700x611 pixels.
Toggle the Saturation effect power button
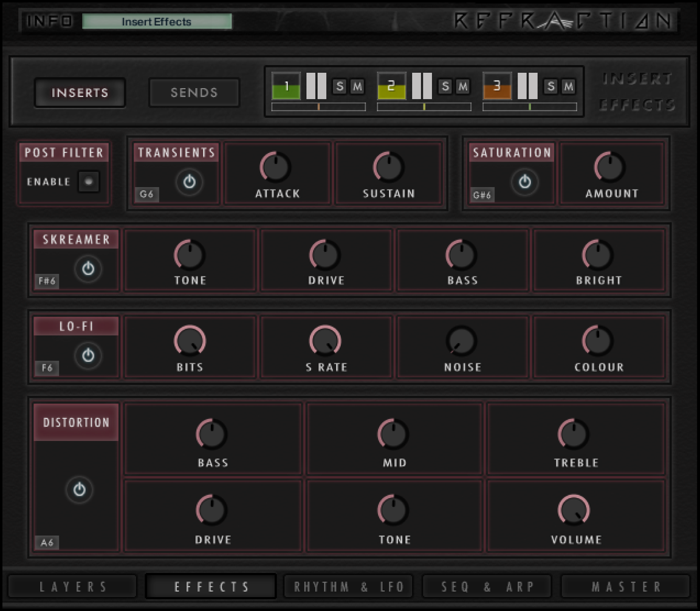click(524, 182)
